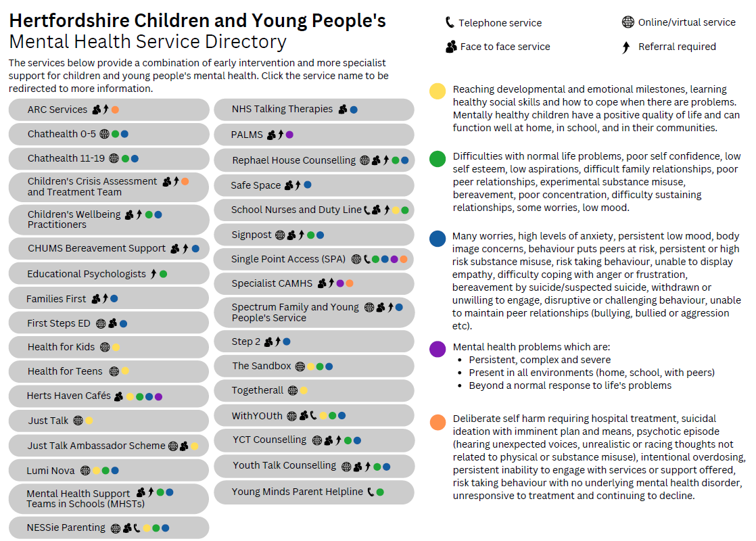756x541 pixels.
Task: Click the globe icon beside Chathealth 0-5
Action: pos(104,134)
